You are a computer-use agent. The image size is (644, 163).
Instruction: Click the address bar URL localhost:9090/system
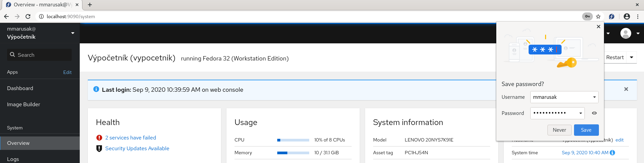pos(71,16)
